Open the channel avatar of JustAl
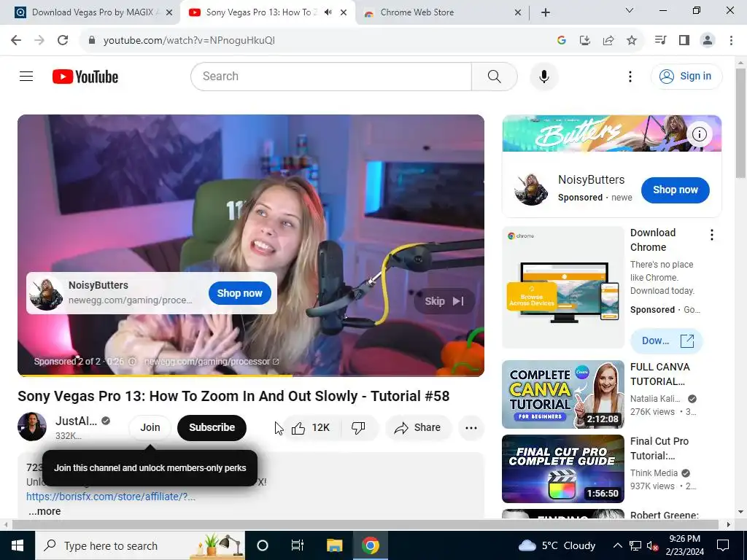This screenshot has height=560, width=747. click(x=32, y=427)
